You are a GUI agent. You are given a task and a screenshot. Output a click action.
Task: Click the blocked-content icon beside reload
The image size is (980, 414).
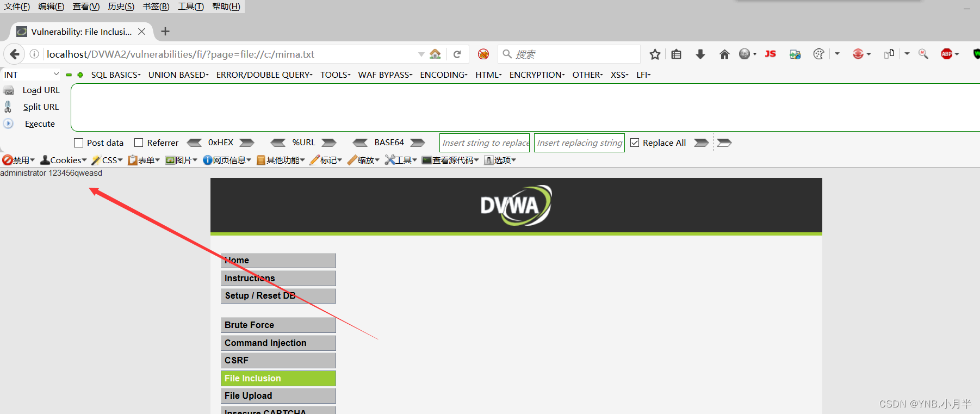(x=483, y=54)
